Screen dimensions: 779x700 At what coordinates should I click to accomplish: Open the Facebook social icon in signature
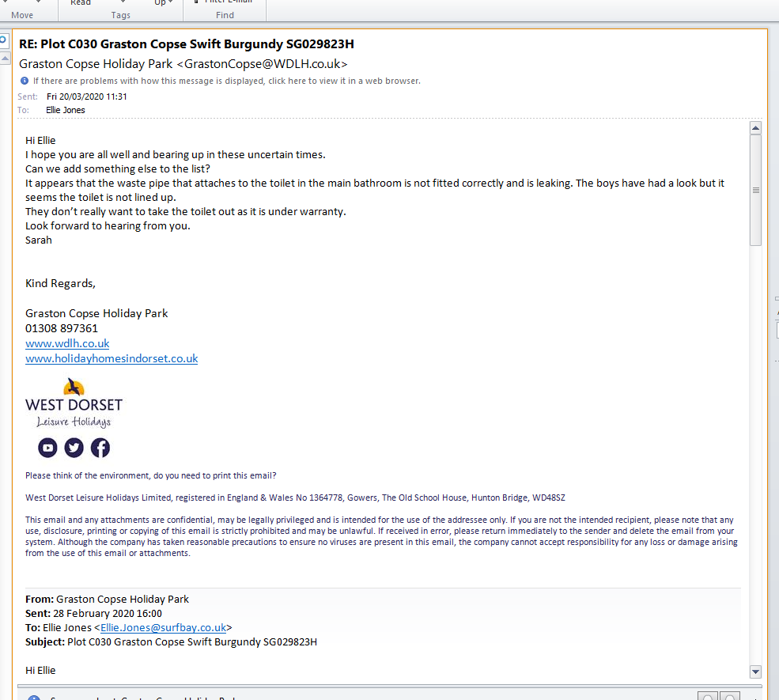click(100, 448)
